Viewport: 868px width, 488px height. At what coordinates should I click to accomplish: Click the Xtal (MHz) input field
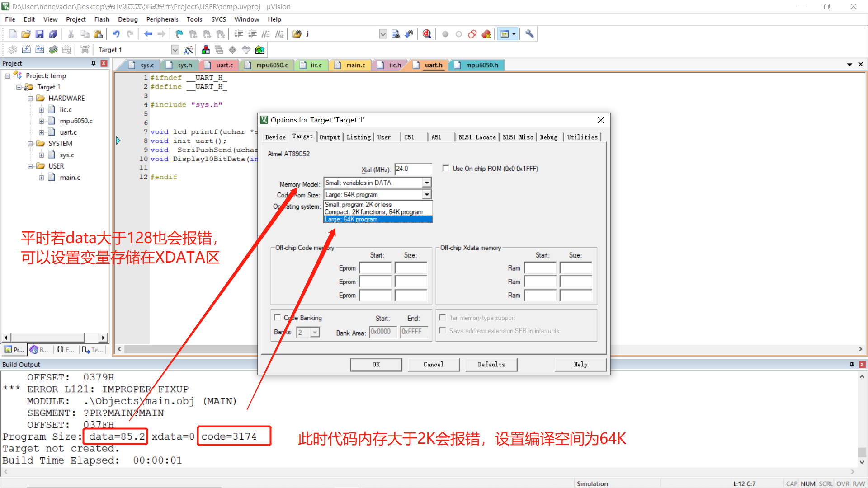(x=413, y=169)
